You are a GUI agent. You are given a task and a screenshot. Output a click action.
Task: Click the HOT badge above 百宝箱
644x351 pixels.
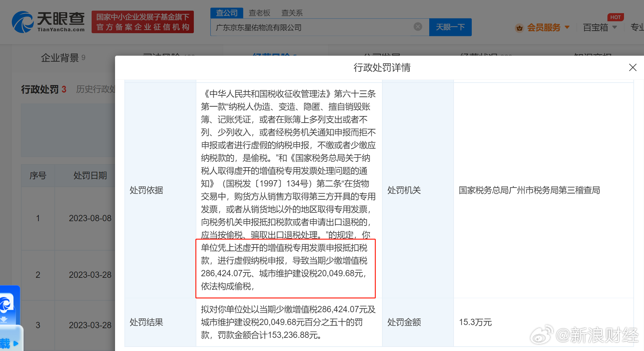(615, 17)
